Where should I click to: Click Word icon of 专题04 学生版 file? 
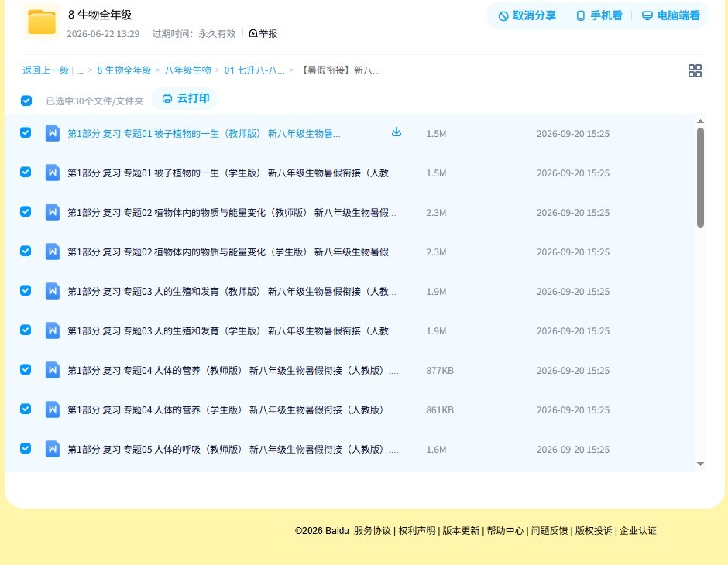[x=53, y=409]
